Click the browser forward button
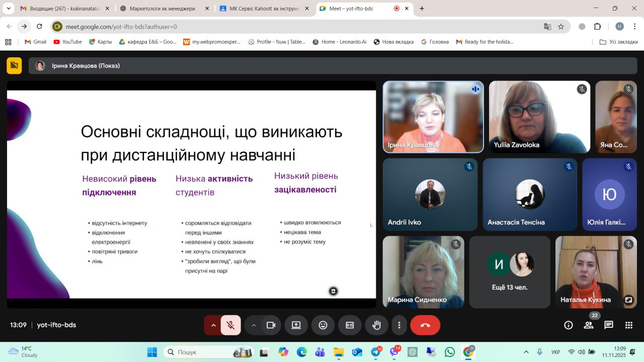 [24, 27]
